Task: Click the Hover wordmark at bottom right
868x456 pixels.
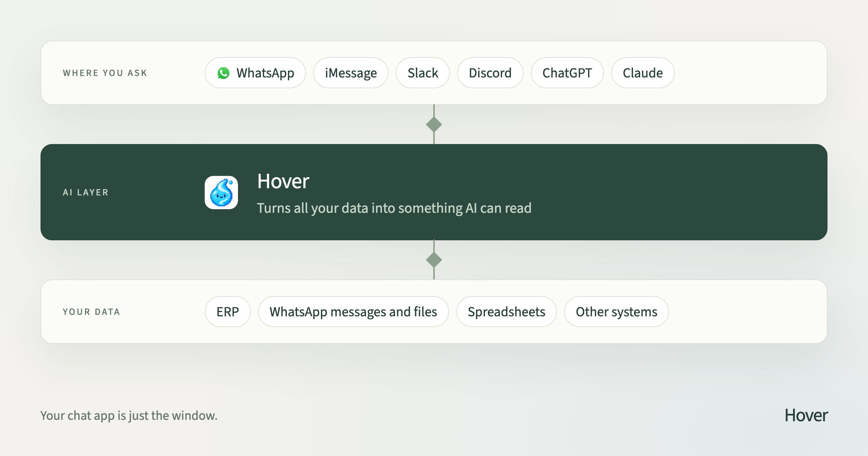Action: click(806, 415)
